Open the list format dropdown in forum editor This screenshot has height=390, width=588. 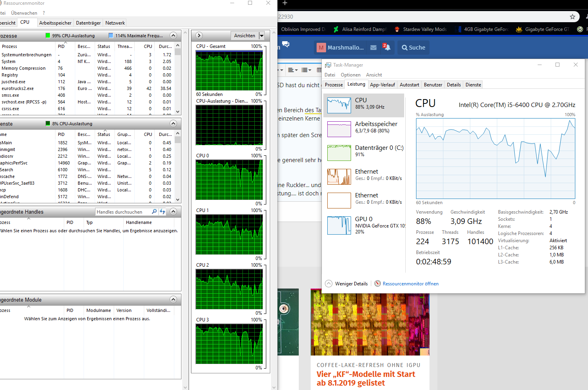point(306,70)
